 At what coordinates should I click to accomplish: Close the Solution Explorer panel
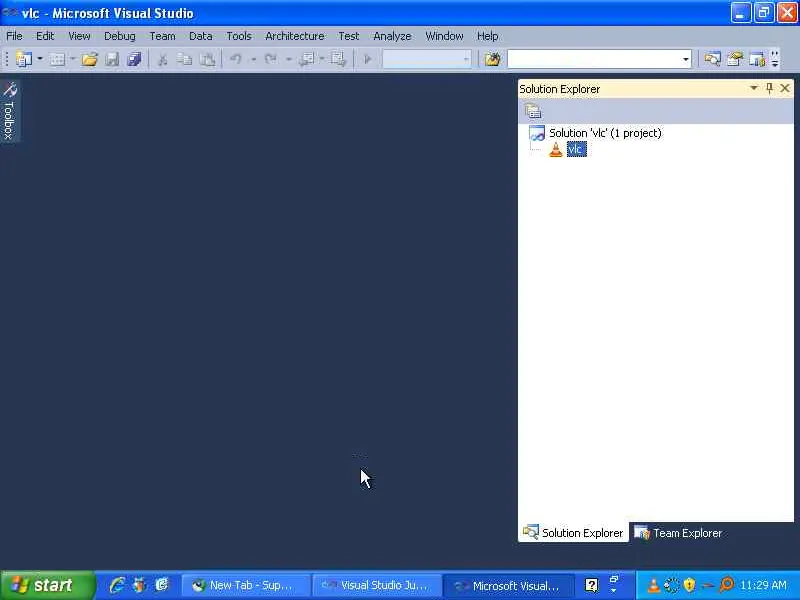[785, 89]
